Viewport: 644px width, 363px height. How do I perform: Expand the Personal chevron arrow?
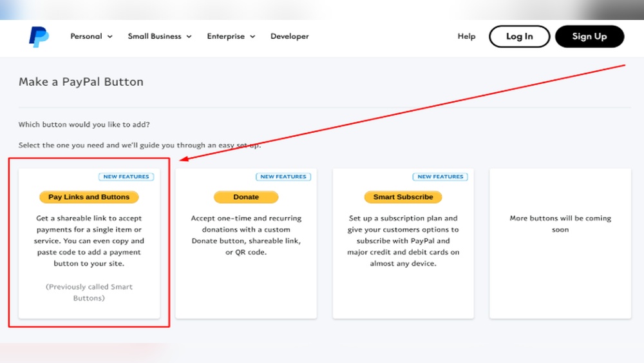[x=110, y=37]
